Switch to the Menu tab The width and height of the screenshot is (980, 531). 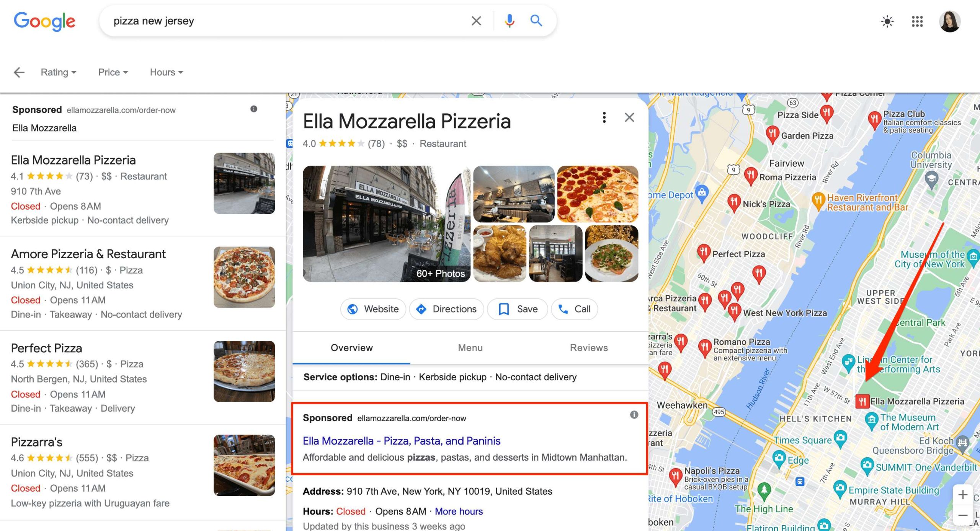tap(470, 348)
